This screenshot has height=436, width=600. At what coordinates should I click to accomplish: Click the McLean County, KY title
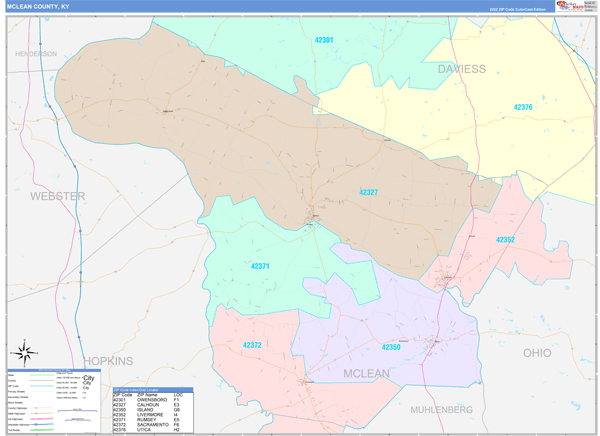[x=39, y=6]
